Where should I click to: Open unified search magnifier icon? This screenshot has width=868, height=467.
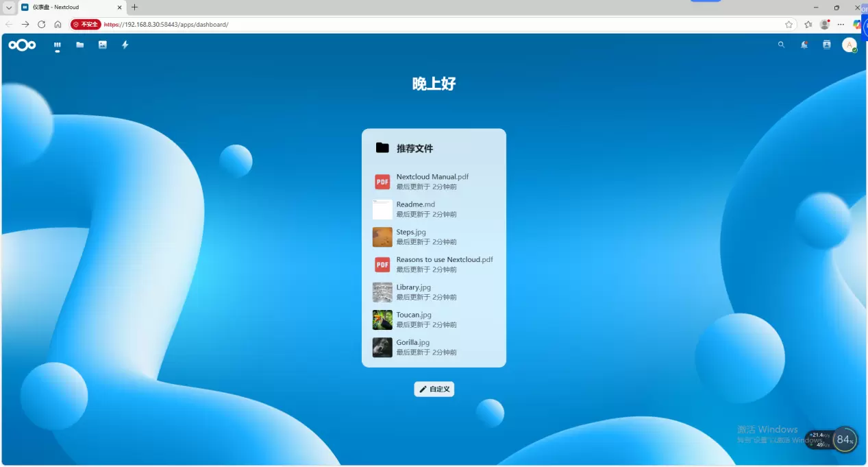pos(781,45)
